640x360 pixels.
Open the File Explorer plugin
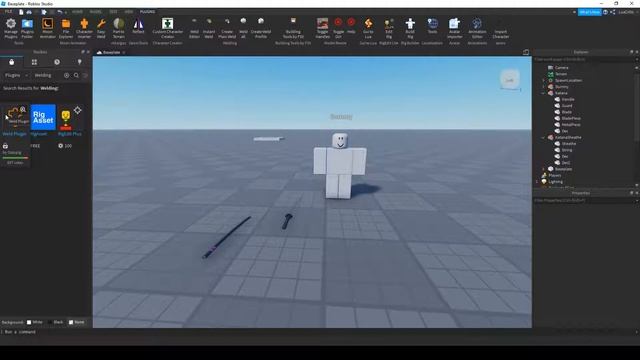click(66, 28)
